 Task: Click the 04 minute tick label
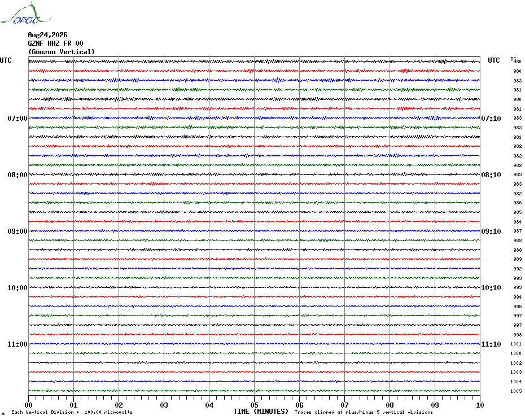(209, 405)
